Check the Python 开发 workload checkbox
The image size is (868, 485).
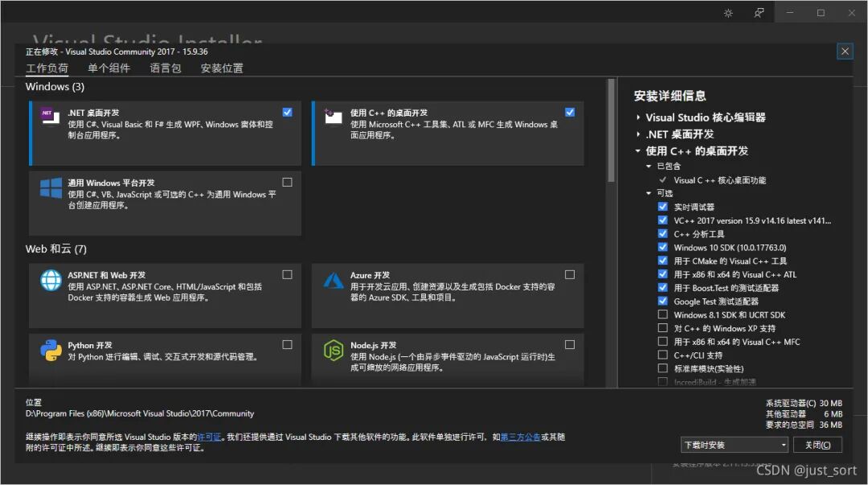click(287, 344)
